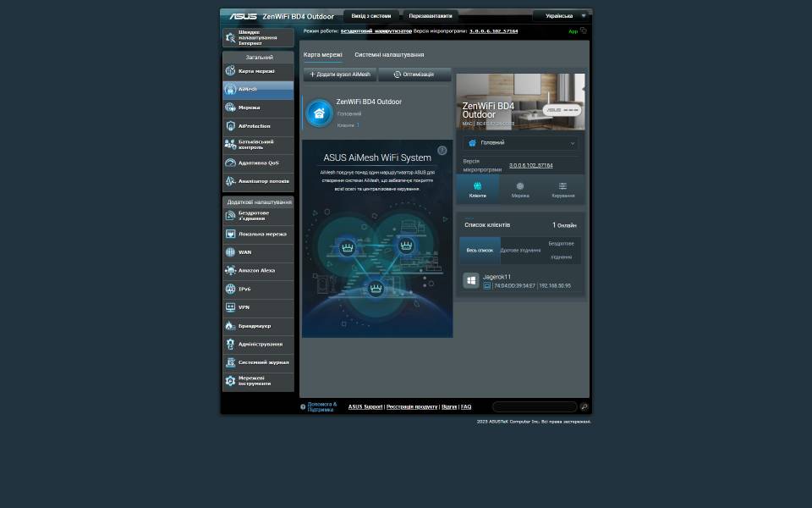Select the ZenWiFi BD4 Outdoor home node icon
This screenshot has height=508, width=812.
319,113
